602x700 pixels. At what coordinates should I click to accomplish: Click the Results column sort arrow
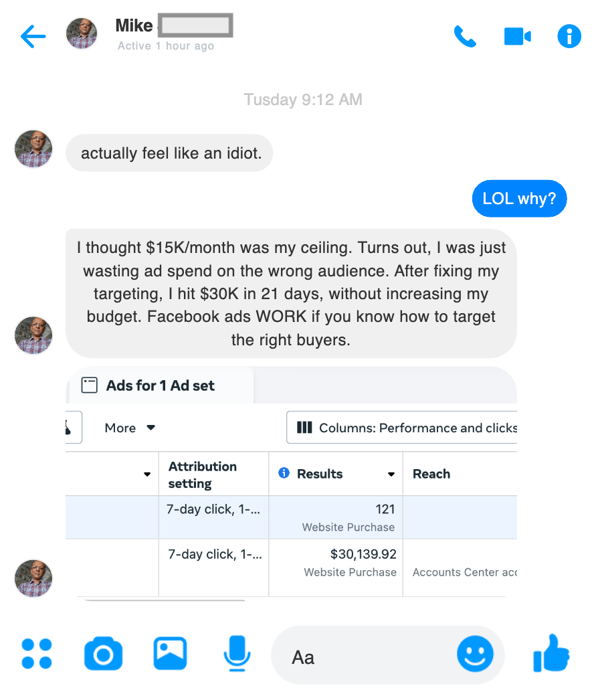(x=391, y=474)
